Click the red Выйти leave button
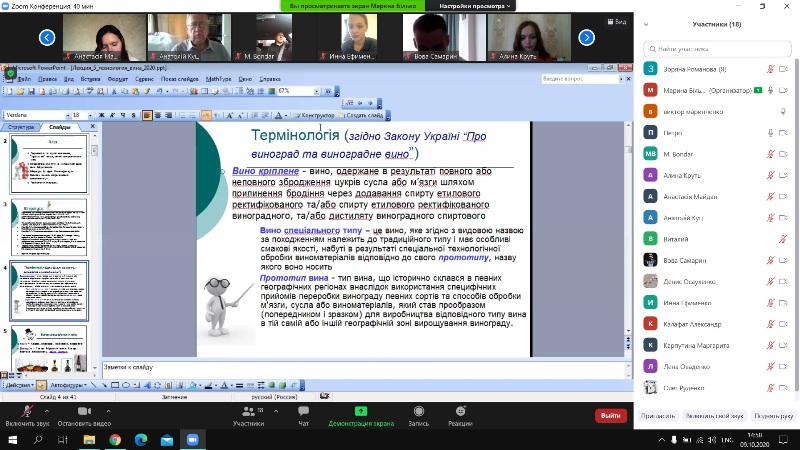 click(610, 415)
